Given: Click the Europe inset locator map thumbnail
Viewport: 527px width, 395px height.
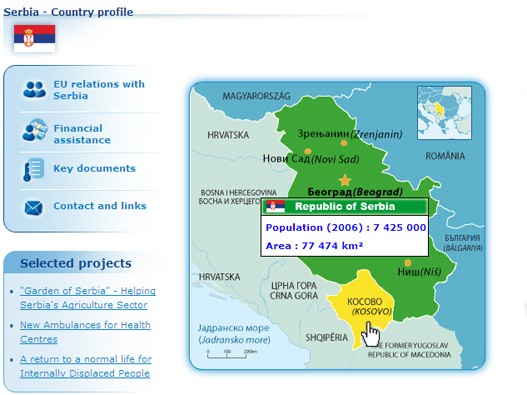Looking at the screenshot, I should [x=444, y=113].
